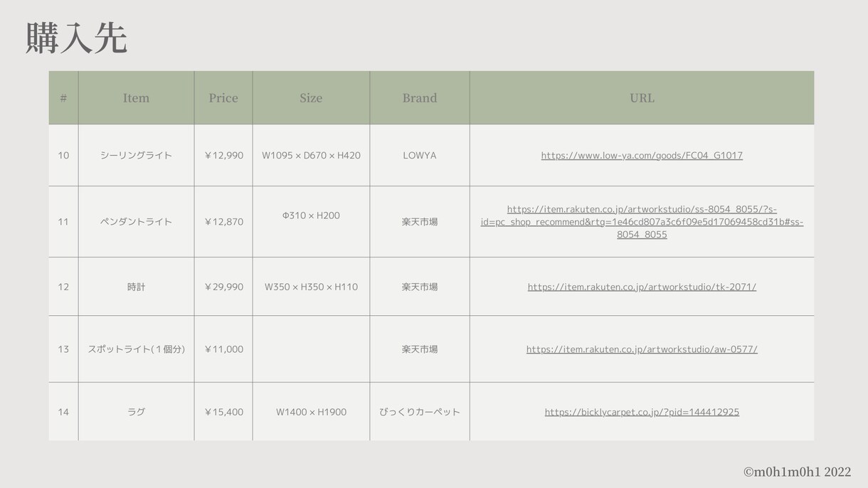Select the シーリングライト item cell
The width and height of the screenshot is (868, 488).
click(136, 155)
